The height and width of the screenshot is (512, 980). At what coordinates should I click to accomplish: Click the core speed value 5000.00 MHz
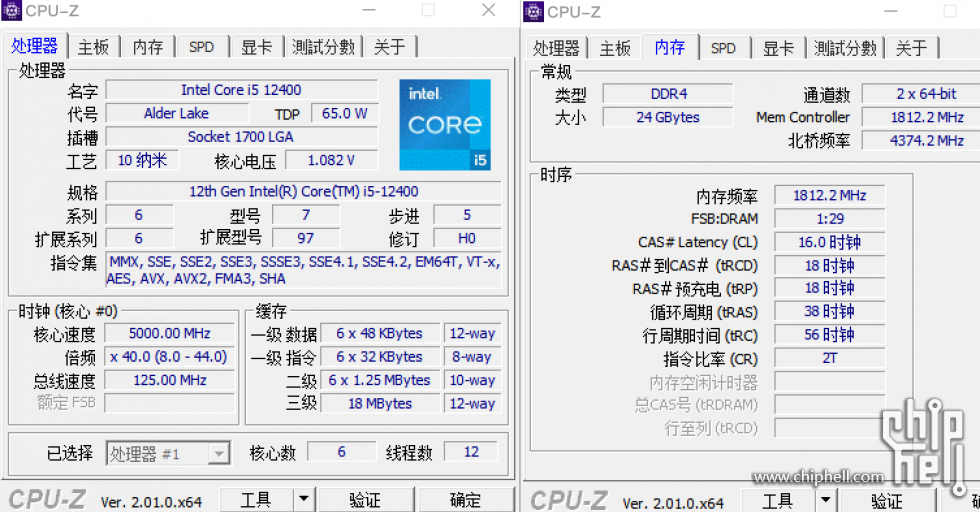pos(169,333)
